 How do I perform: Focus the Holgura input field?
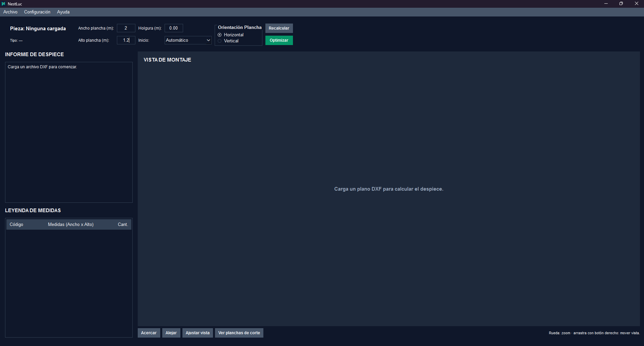pyautogui.click(x=174, y=28)
